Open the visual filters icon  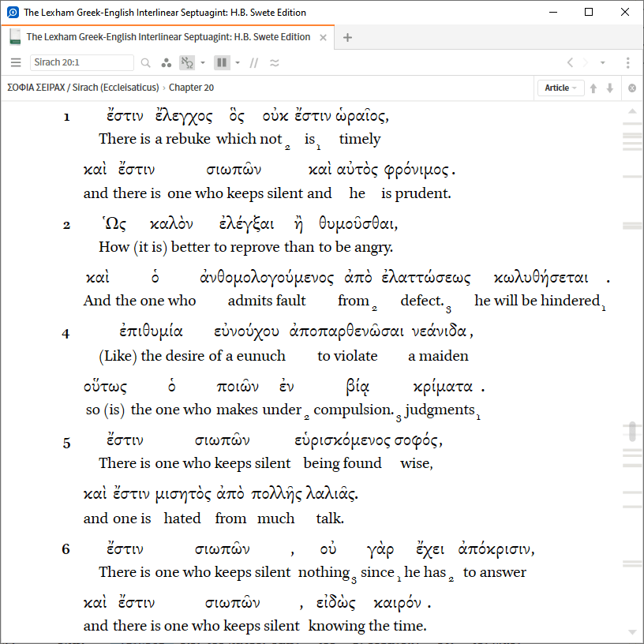pyautogui.click(x=166, y=63)
